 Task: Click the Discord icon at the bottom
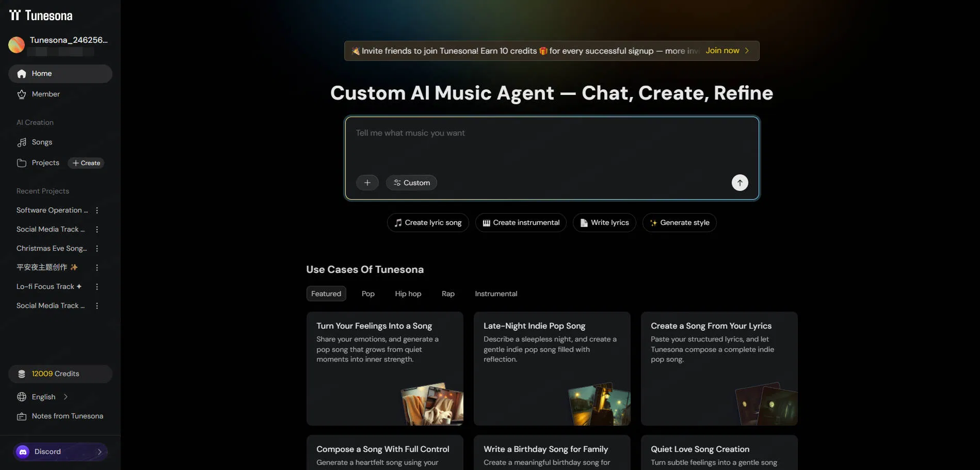[x=22, y=451]
